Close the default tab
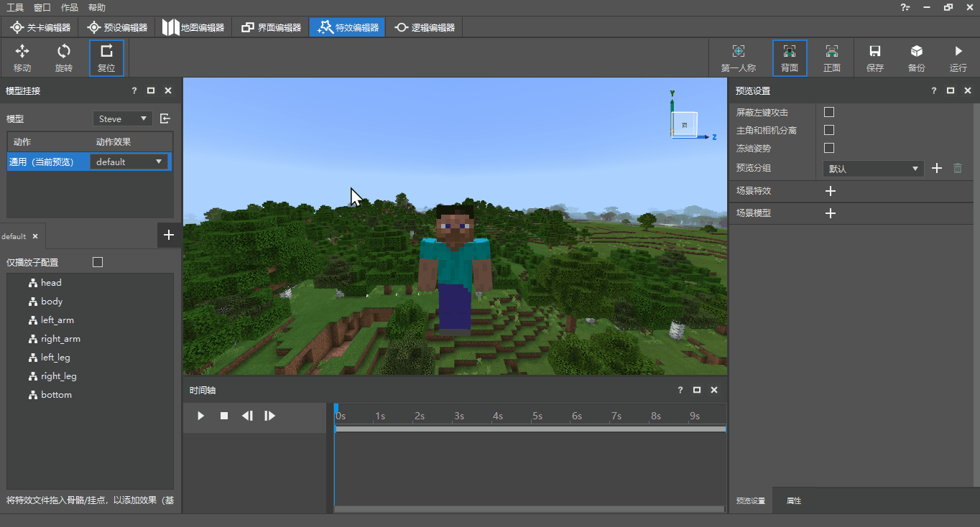Image resolution: width=980 pixels, height=527 pixels. (x=34, y=236)
